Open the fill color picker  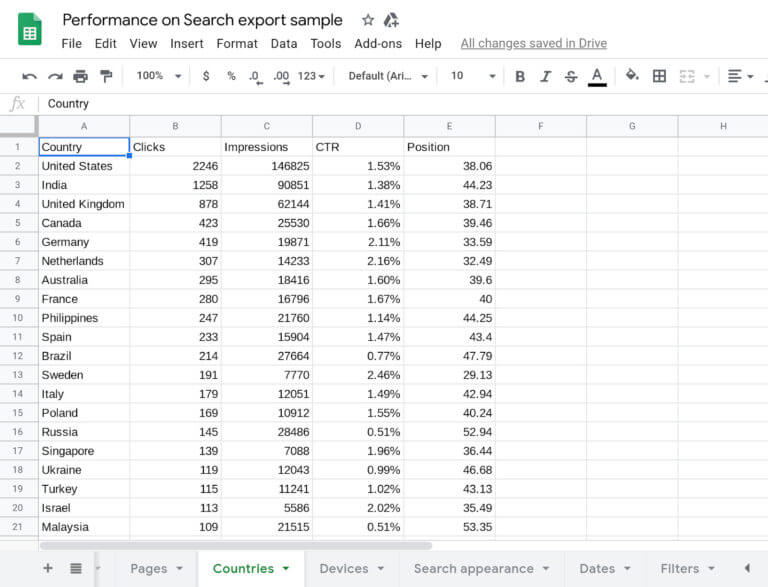[632, 76]
